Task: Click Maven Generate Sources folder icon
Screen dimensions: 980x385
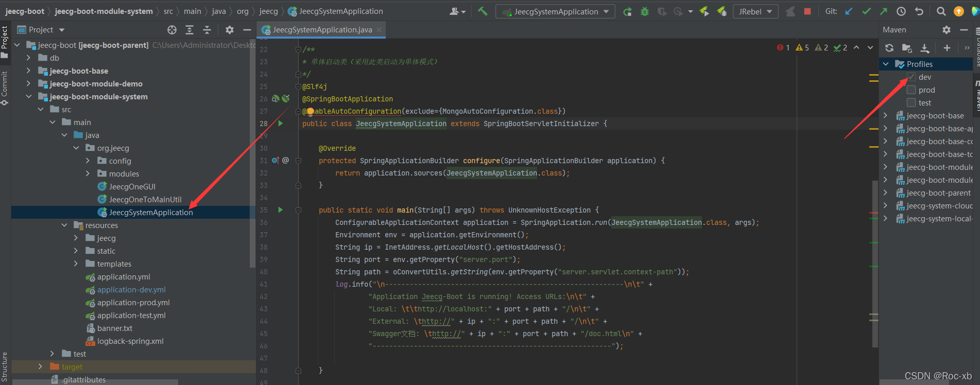Action: pos(907,48)
